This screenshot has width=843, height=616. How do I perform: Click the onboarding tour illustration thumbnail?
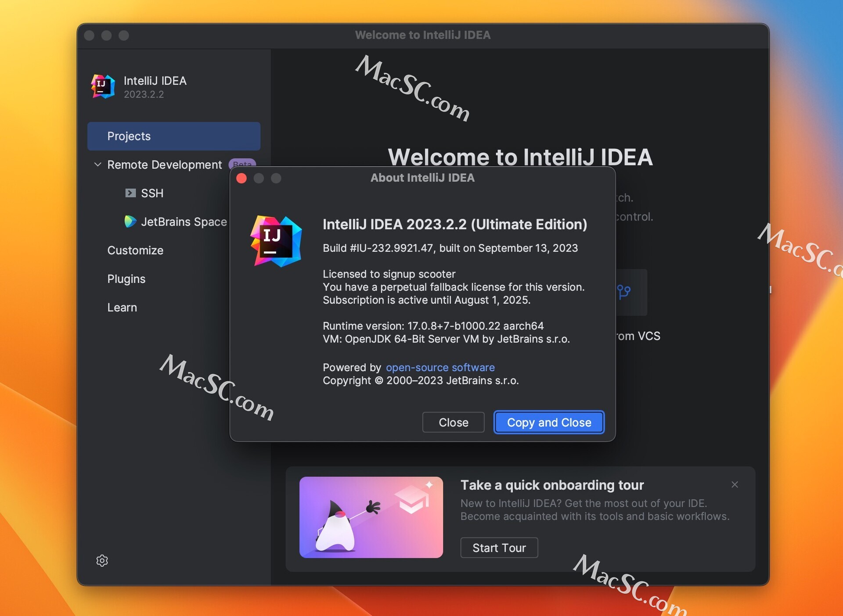coord(371,517)
